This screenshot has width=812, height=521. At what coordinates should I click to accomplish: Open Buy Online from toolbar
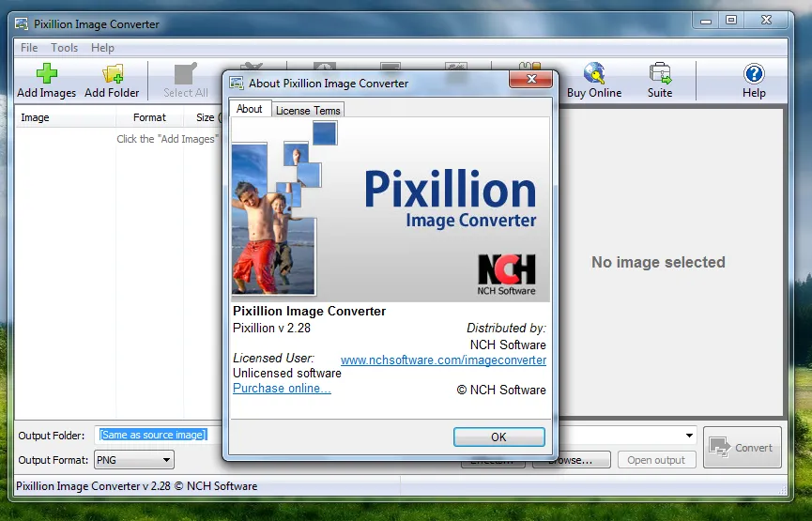594,81
